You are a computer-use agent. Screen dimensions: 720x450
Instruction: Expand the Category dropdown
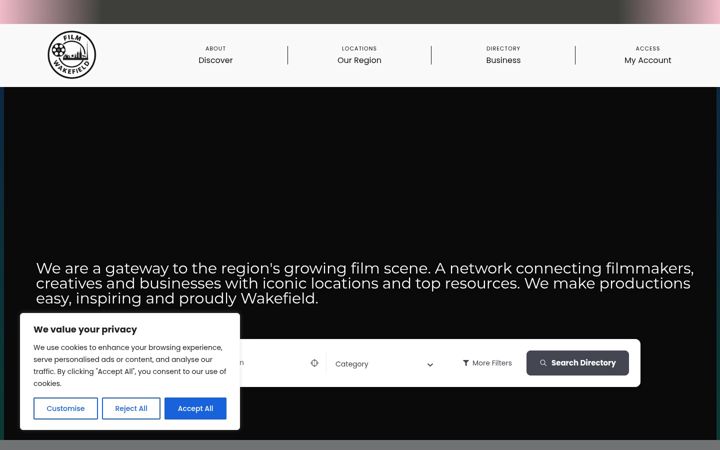click(384, 364)
